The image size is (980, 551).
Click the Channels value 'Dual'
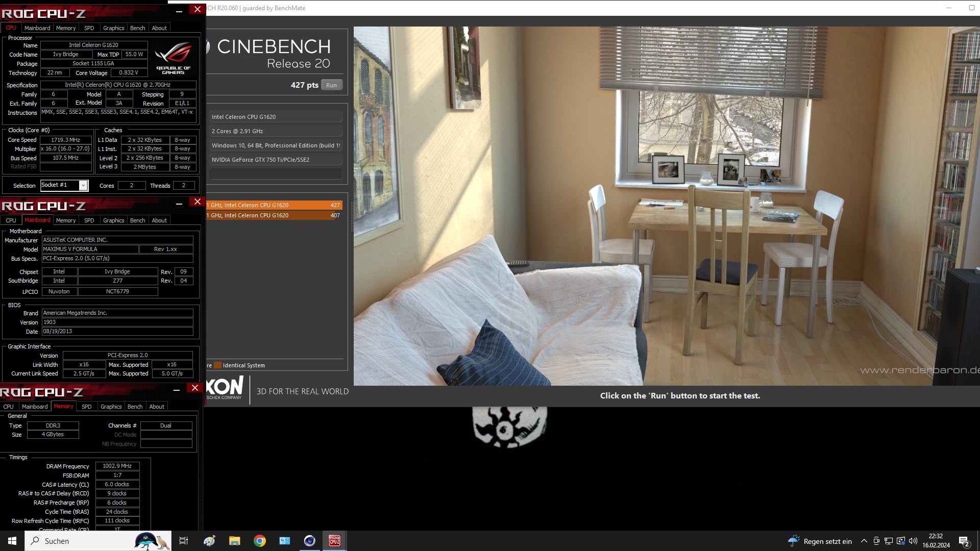click(166, 425)
